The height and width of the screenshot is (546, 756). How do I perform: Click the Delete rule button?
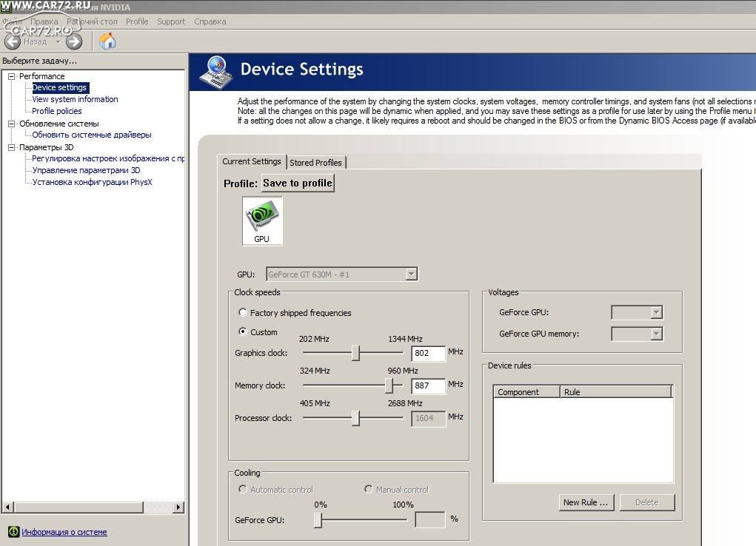tap(647, 502)
